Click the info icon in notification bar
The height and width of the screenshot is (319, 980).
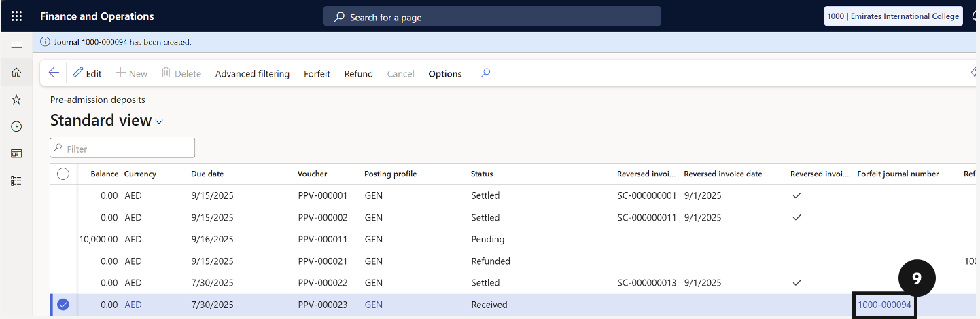pyautogui.click(x=45, y=41)
